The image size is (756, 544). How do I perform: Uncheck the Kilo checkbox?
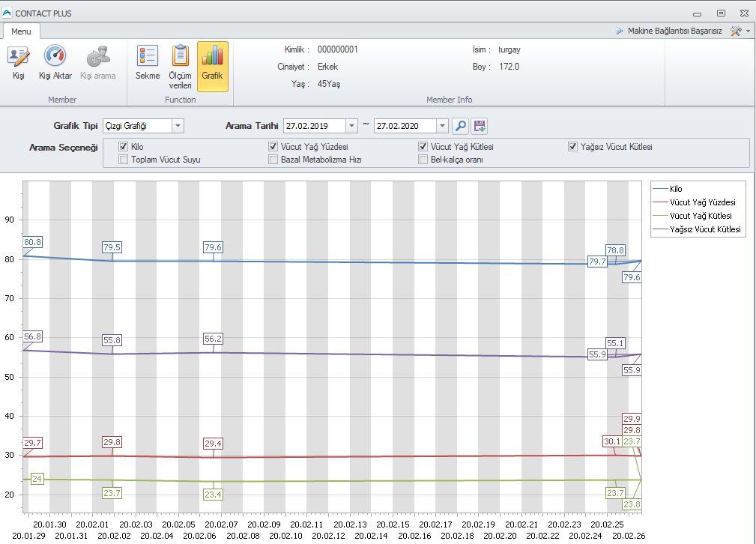click(124, 147)
